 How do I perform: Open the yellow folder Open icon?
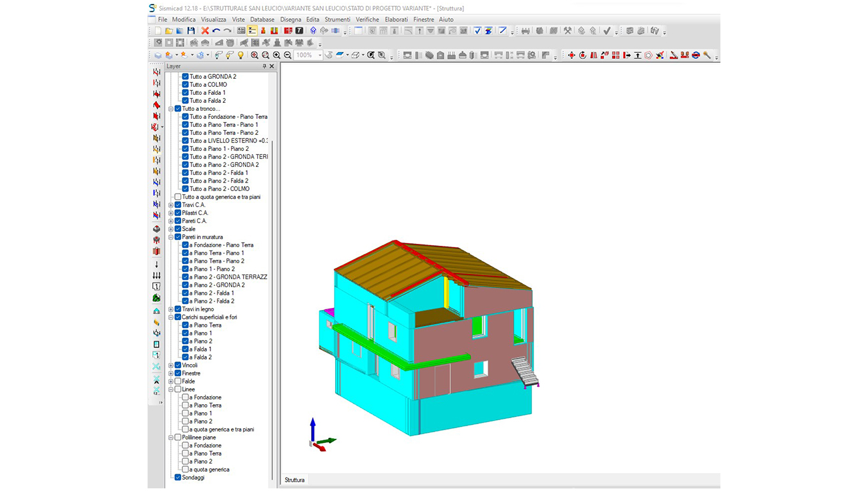tap(169, 31)
